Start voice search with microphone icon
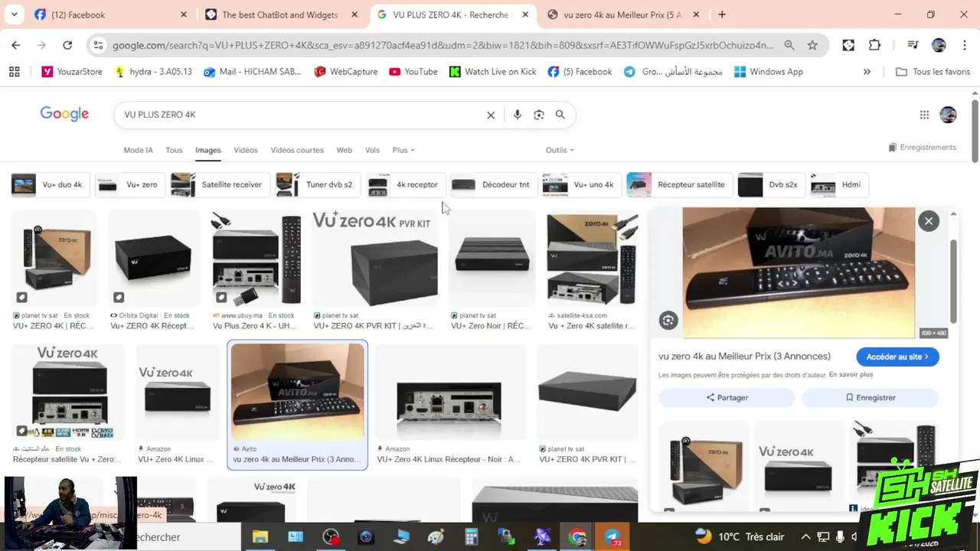The width and height of the screenshot is (980, 551). (518, 115)
